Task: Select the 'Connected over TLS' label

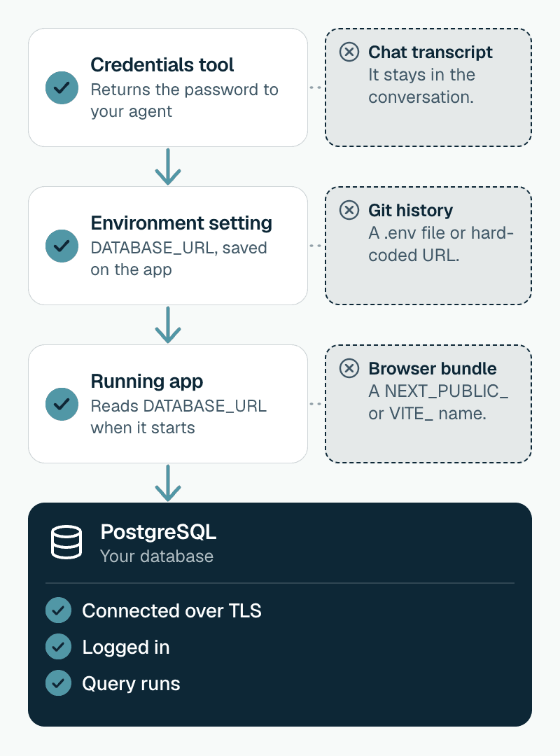Action: [171, 611]
